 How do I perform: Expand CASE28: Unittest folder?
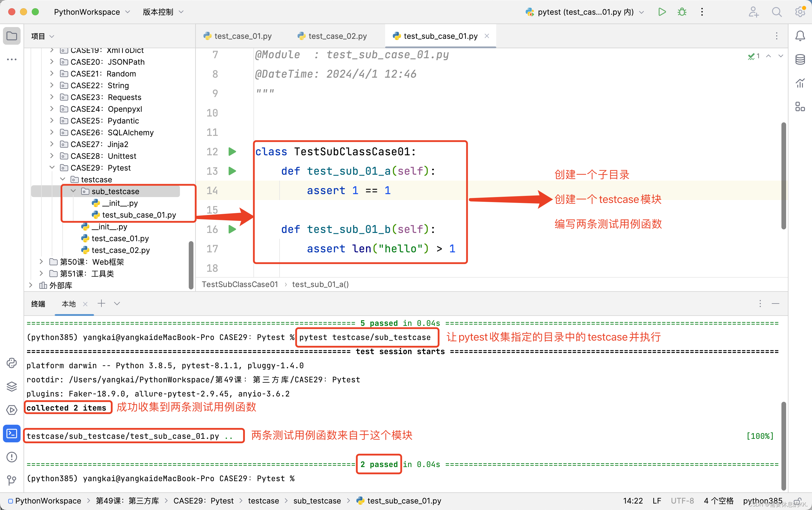(51, 156)
